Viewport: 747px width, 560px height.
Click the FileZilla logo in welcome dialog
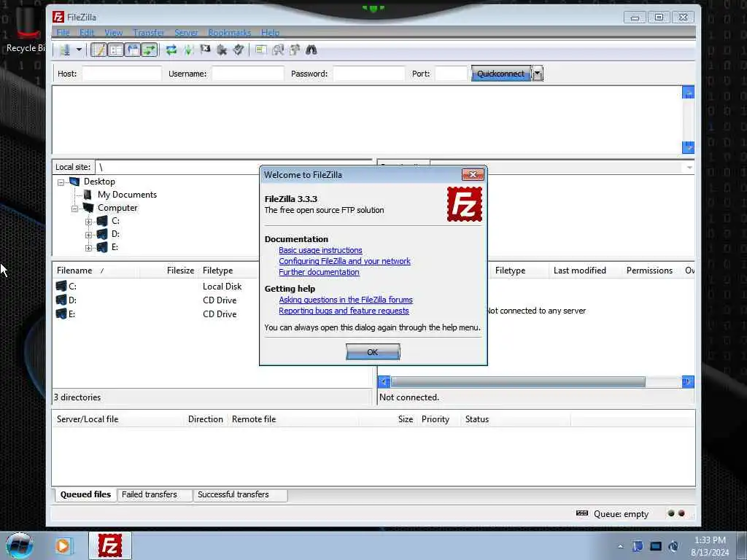coord(465,204)
